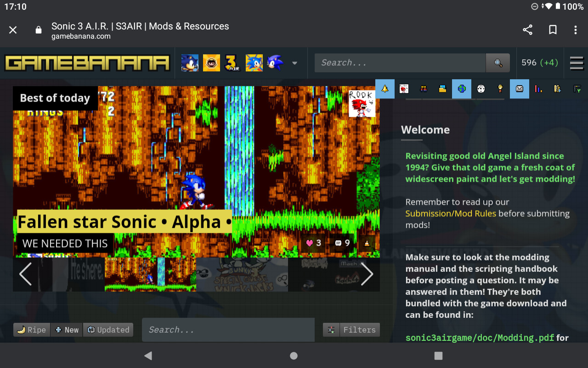Open the browser three-dot menu
The image size is (588, 368).
[x=575, y=29]
